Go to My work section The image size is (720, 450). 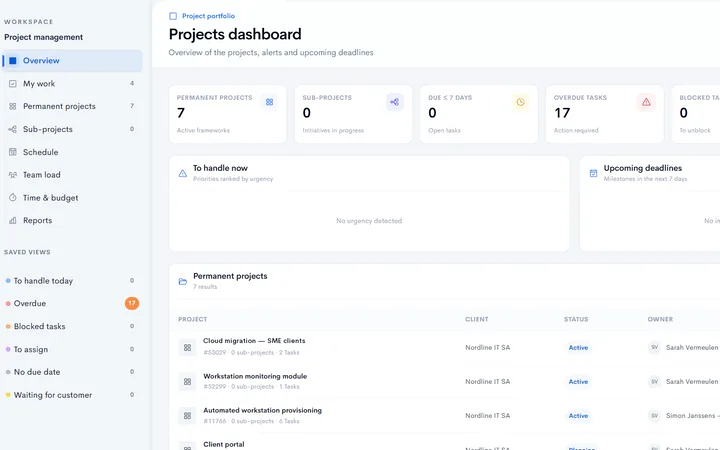tap(72, 84)
